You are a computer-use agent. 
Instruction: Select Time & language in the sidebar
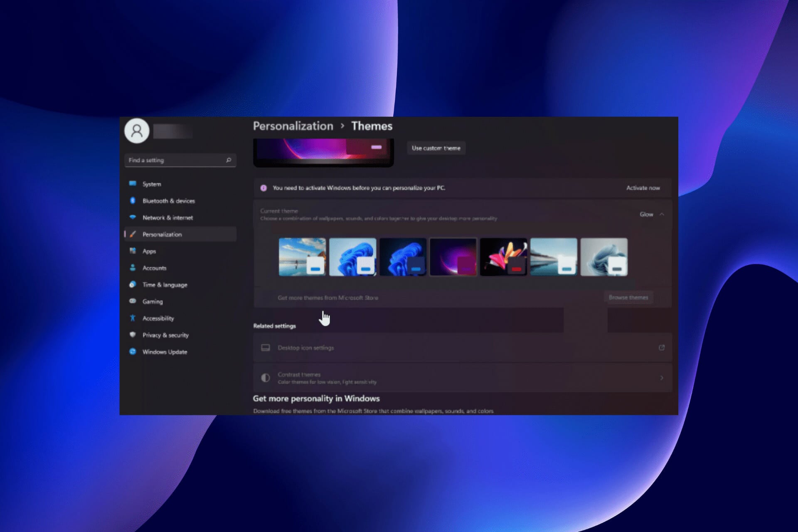(133, 285)
